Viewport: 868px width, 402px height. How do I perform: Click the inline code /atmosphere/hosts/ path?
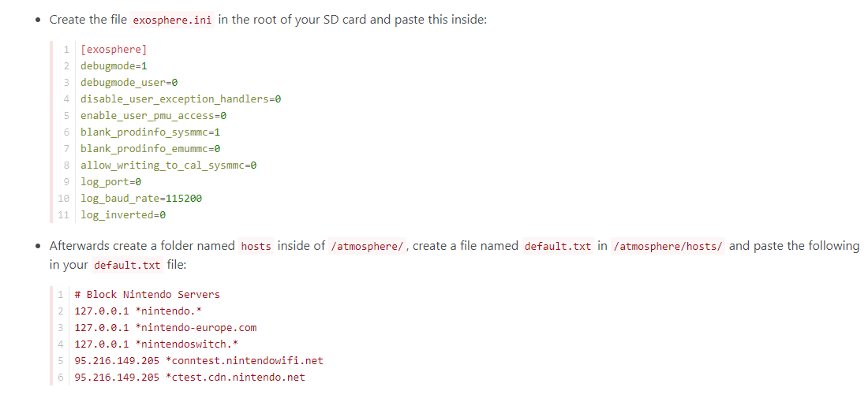tap(668, 246)
